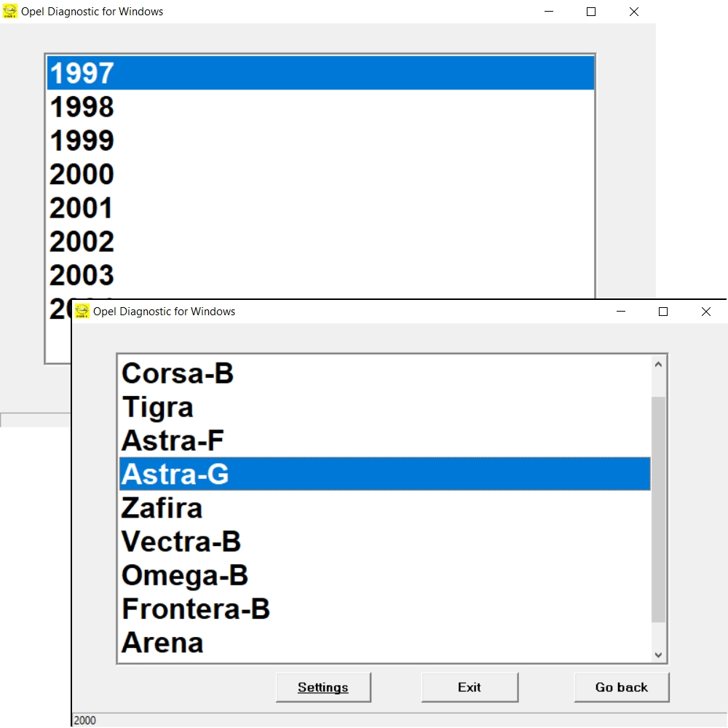Screen dimensions: 728x728
Task: Click the Opel icon in front window title bar
Action: 82,312
